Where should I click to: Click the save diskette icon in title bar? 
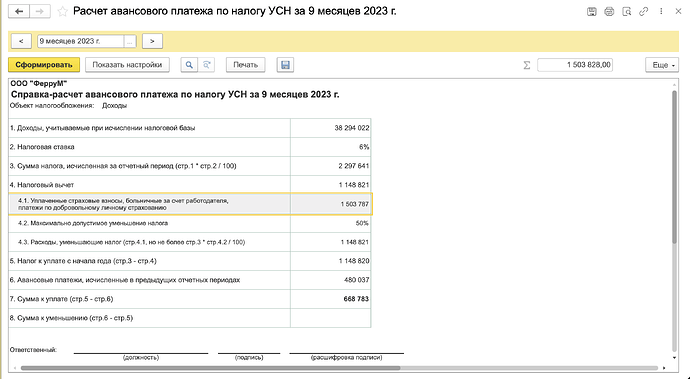[x=591, y=12]
